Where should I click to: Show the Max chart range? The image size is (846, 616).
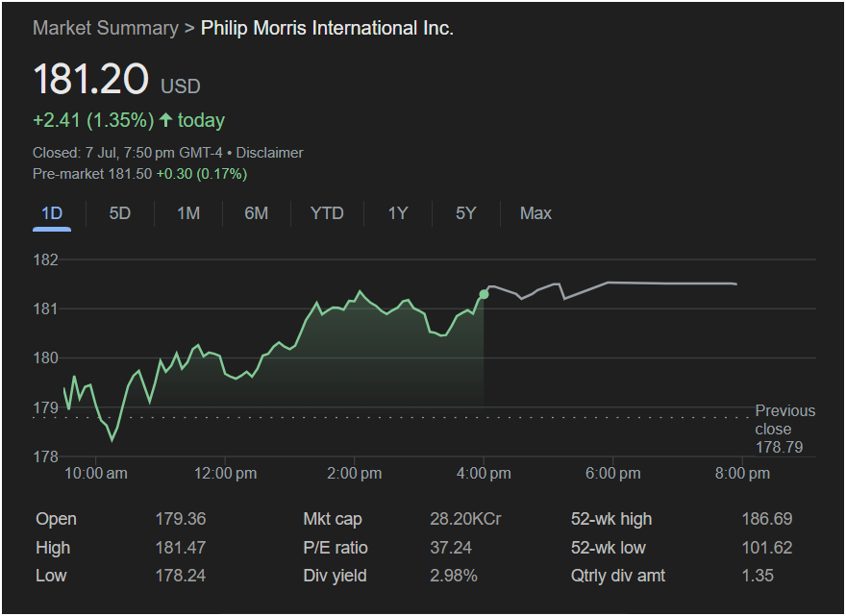point(535,213)
